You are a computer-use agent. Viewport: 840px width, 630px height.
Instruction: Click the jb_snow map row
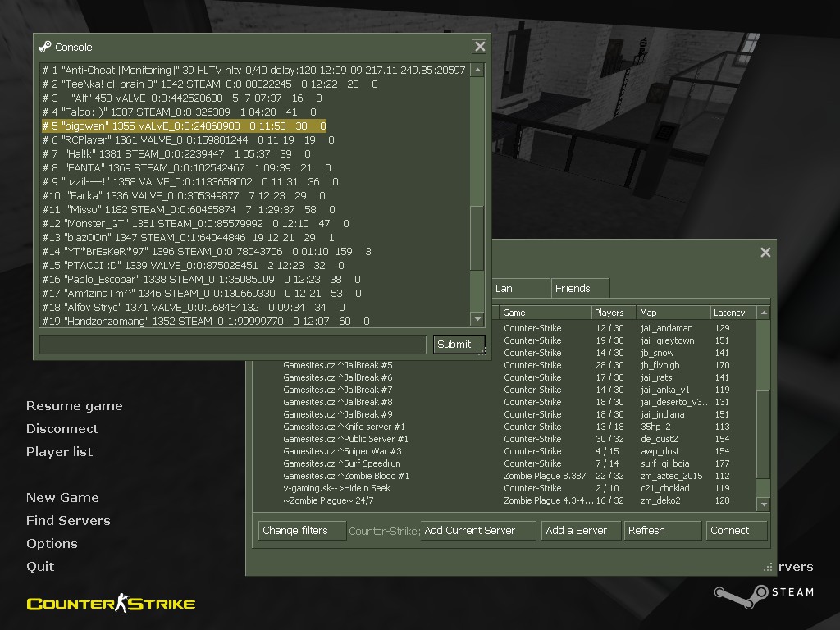(657, 353)
